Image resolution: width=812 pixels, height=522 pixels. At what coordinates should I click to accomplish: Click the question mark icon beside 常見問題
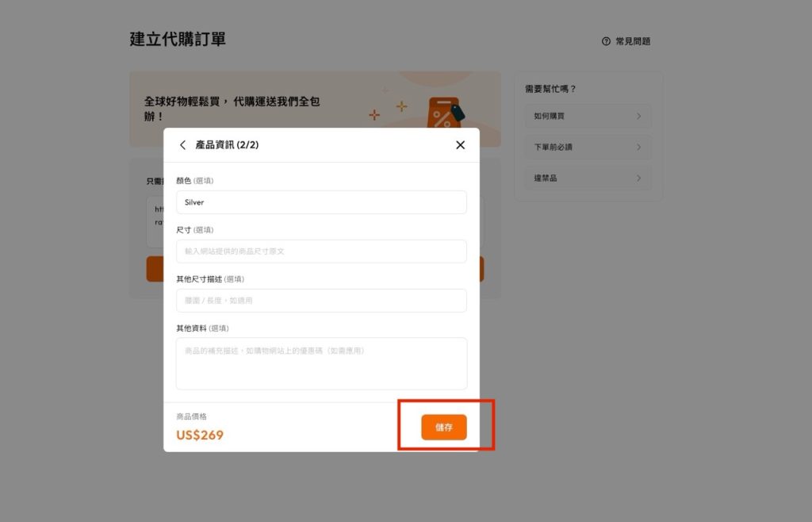pyautogui.click(x=606, y=41)
